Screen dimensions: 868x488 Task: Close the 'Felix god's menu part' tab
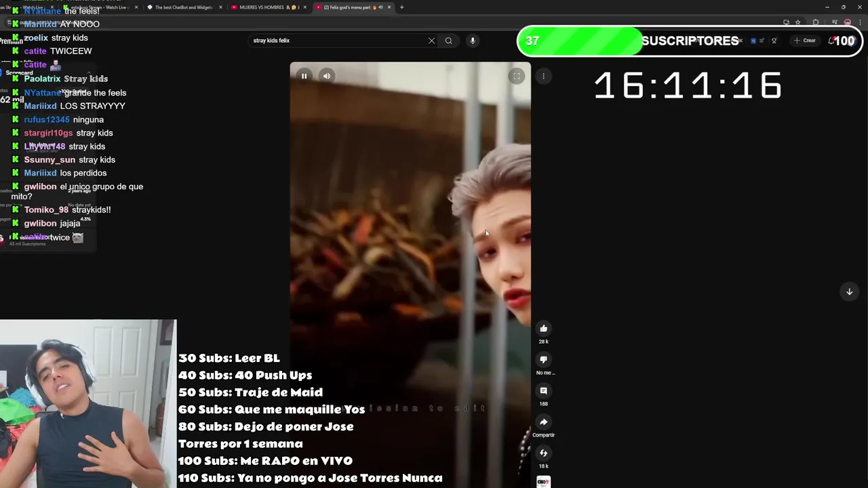tap(389, 7)
